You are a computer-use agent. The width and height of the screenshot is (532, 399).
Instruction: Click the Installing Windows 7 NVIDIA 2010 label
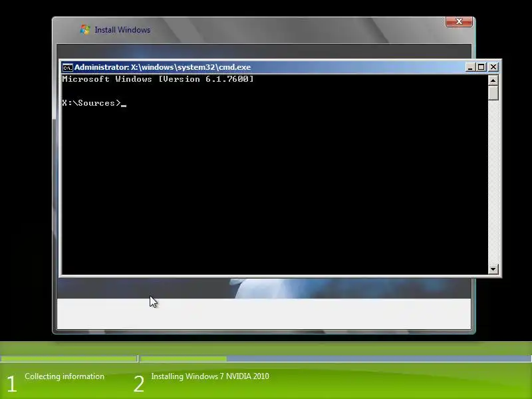pos(210,376)
